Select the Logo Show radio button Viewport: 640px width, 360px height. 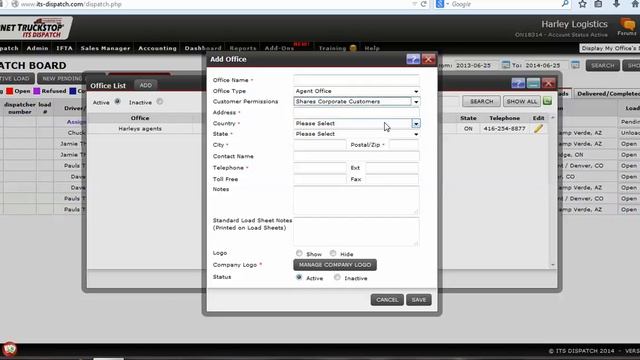point(299,253)
